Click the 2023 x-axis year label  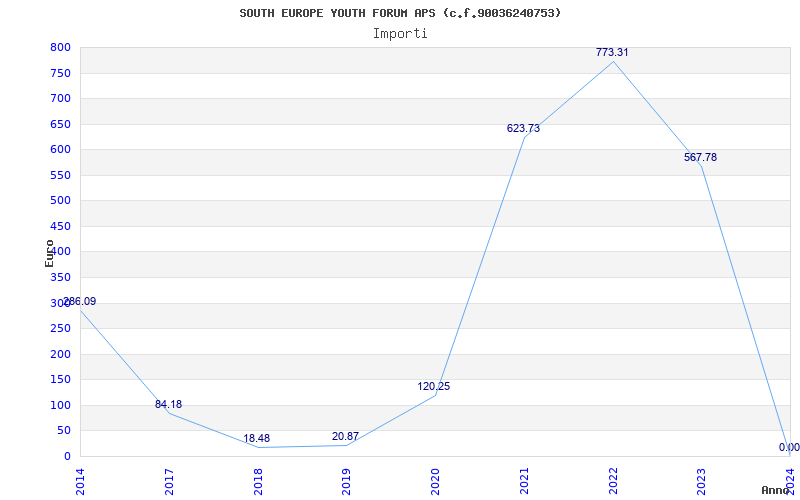point(702,482)
